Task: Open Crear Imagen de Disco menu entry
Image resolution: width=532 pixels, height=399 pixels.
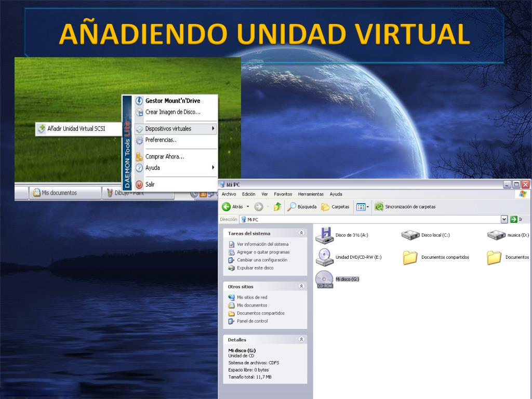Action: (172, 112)
